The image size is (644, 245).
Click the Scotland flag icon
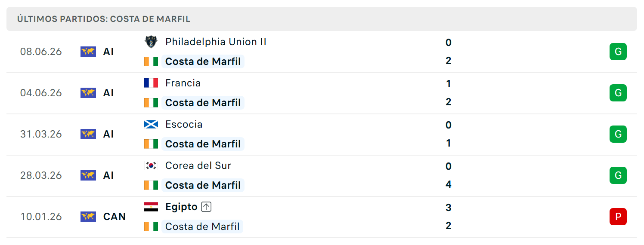coord(151,124)
